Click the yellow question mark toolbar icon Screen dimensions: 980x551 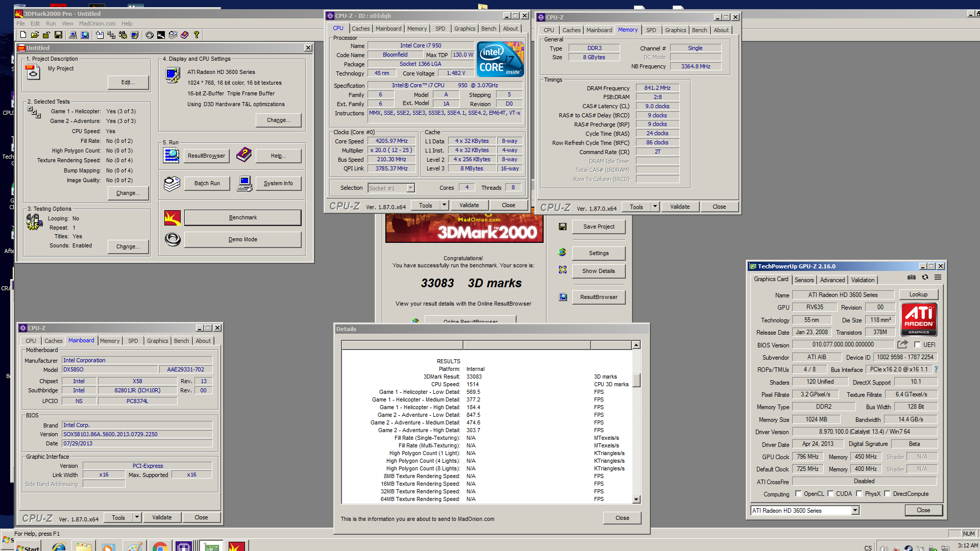click(197, 35)
